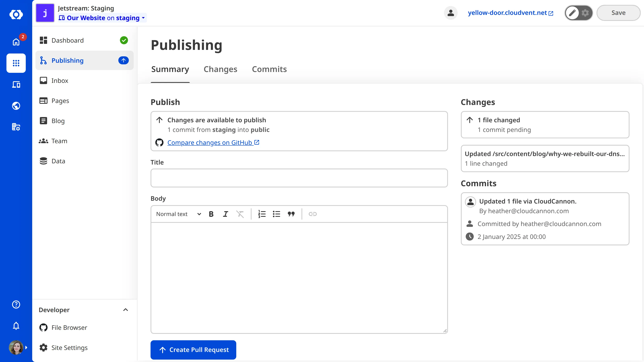Open Compare changes on GitHub link

coord(213,142)
